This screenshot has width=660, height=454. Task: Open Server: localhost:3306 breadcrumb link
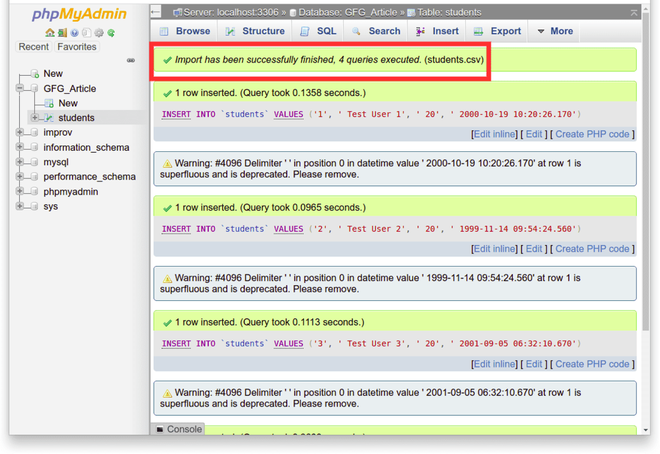pos(231,13)
